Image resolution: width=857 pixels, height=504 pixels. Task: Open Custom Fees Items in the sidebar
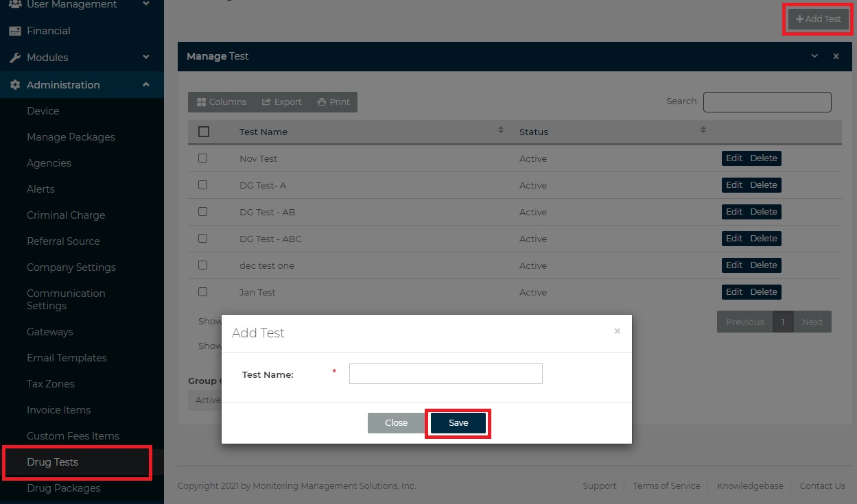tap(73, 436)
